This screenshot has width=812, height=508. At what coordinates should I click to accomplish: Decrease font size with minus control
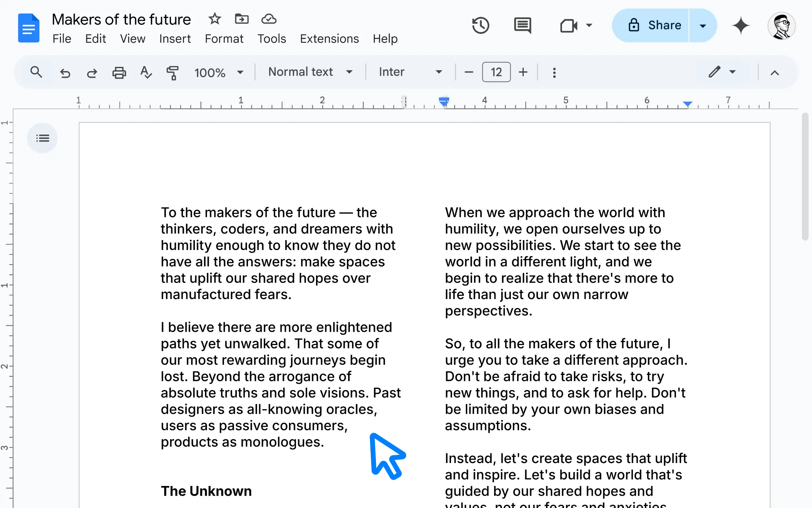point(468,72)
